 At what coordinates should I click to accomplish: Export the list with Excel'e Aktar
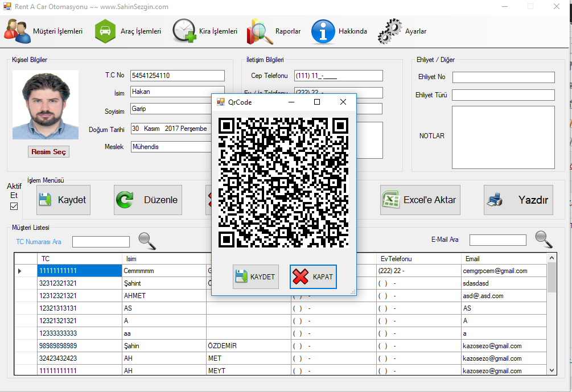click(420, 200)
